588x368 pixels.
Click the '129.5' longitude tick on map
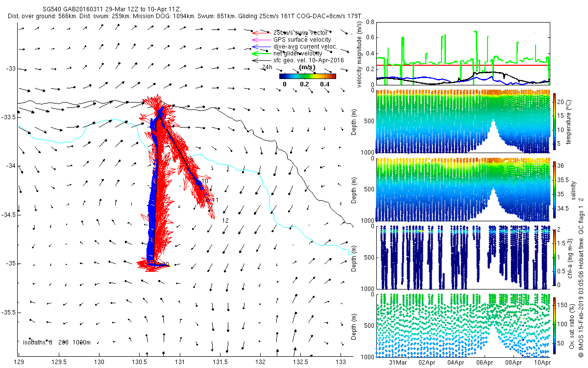tap(59, 363)
